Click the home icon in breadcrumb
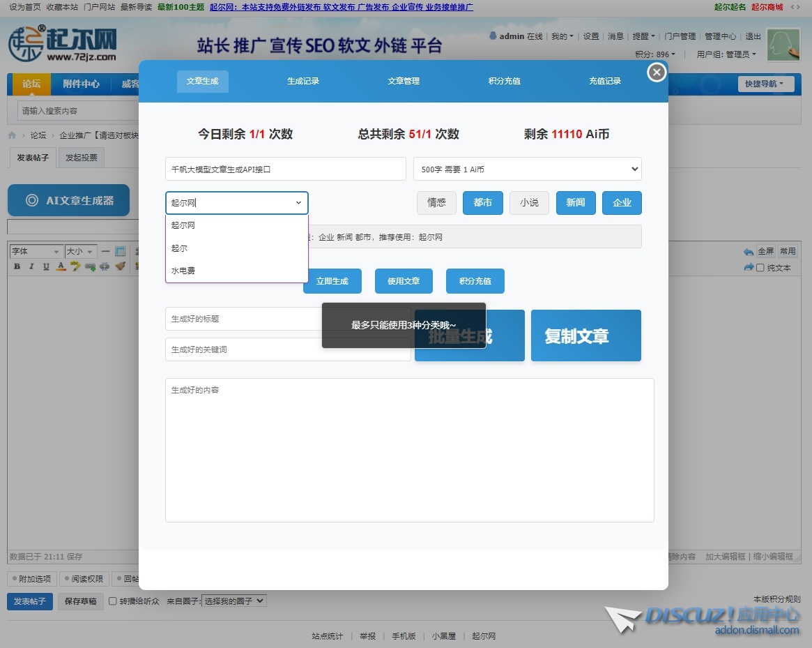 tap(12, 135)
